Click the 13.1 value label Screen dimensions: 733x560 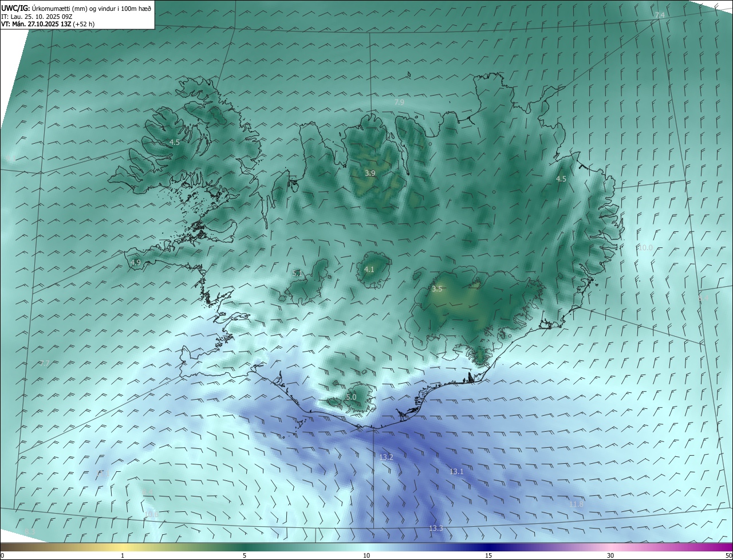[x=456, y=471]
